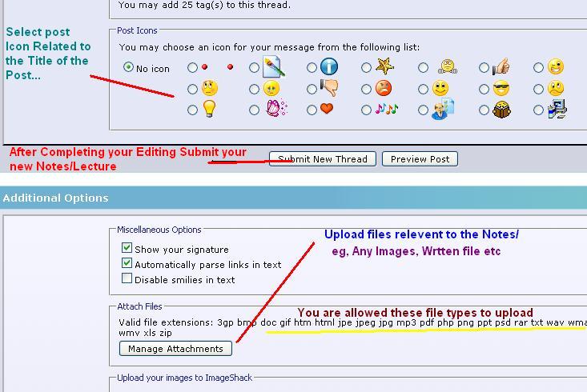This screenshot has height=392, width=587.
Task: Enable 'Disable smilies in text' checkbox
Action: coord(127,278)
